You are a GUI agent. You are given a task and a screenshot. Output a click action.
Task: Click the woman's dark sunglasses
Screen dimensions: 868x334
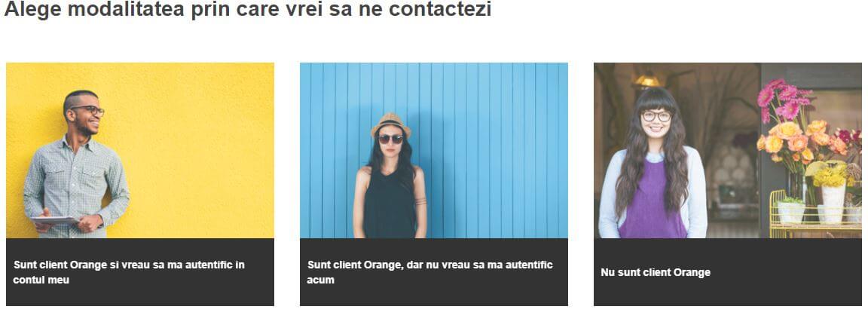(x=391, y=139)
